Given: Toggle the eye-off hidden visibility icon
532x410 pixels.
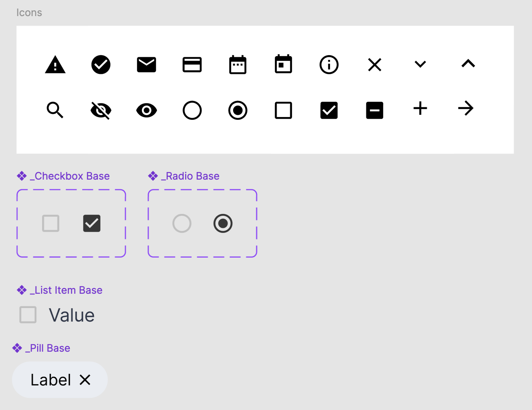Looking at the screenshot, I should click(x=100, y=110).
